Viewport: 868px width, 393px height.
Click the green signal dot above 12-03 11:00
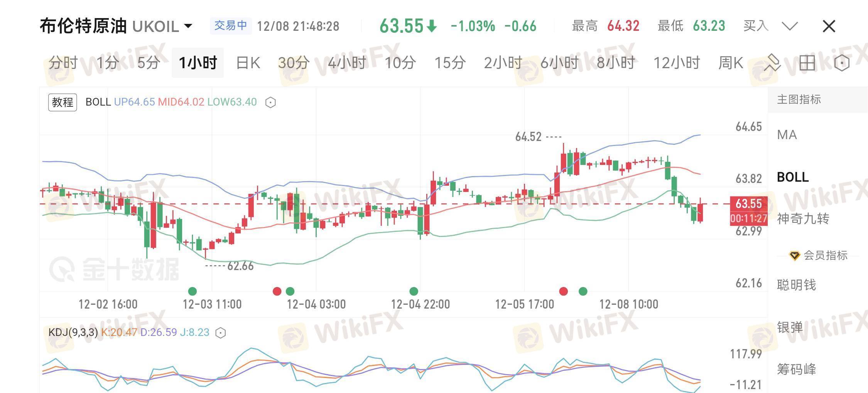192,291
